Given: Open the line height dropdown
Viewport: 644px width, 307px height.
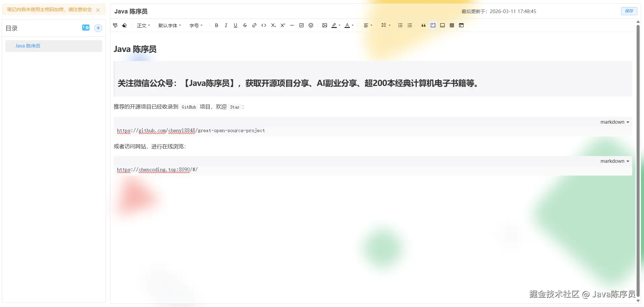Looking at the screenshot, I should [386, 25].
